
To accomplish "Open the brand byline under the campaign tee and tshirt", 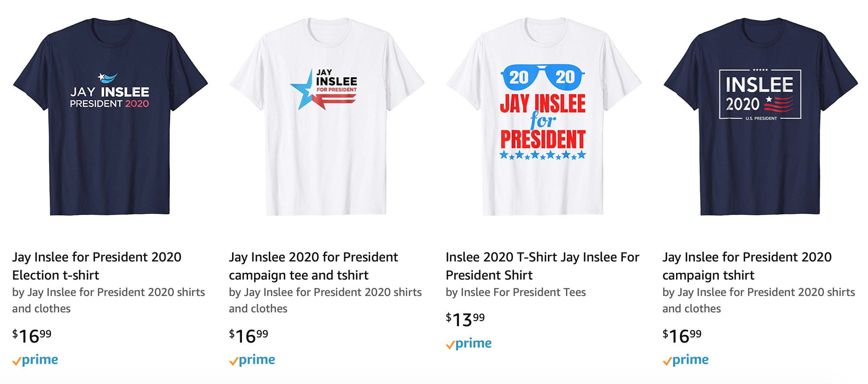I will click(x=325, y=300).
